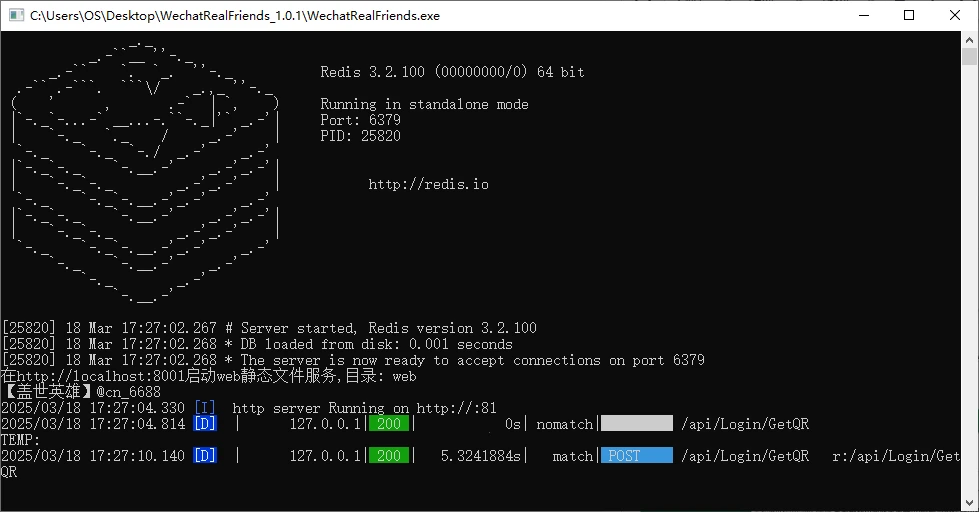Click the '5.3241884s' duration value
The height and width of the screenshot is (512, 979).
pyautogui.click(x=481, y=456)
